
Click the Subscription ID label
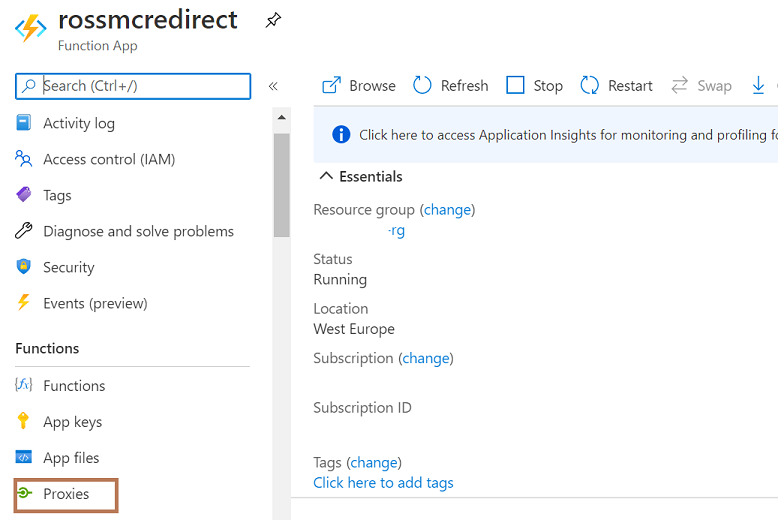coord(362,408)
